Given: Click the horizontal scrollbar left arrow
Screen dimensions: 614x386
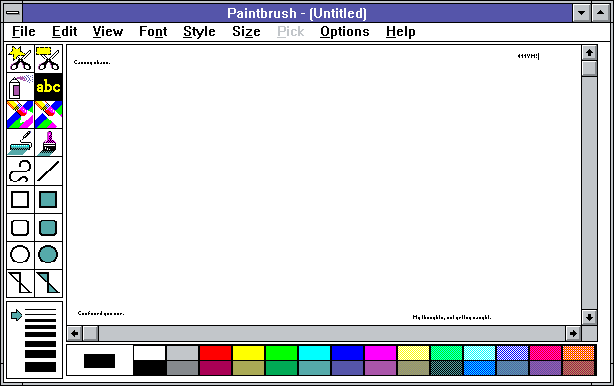Looking at the screenshot, I should pyautogui.click(x=74, y=334).
